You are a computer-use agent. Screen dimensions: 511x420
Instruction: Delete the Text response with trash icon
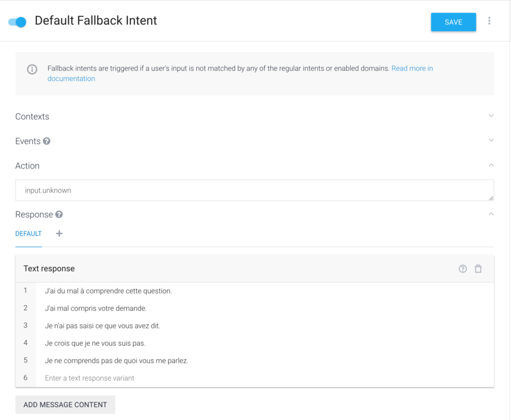pyautogui.click(x=478, y=268)
